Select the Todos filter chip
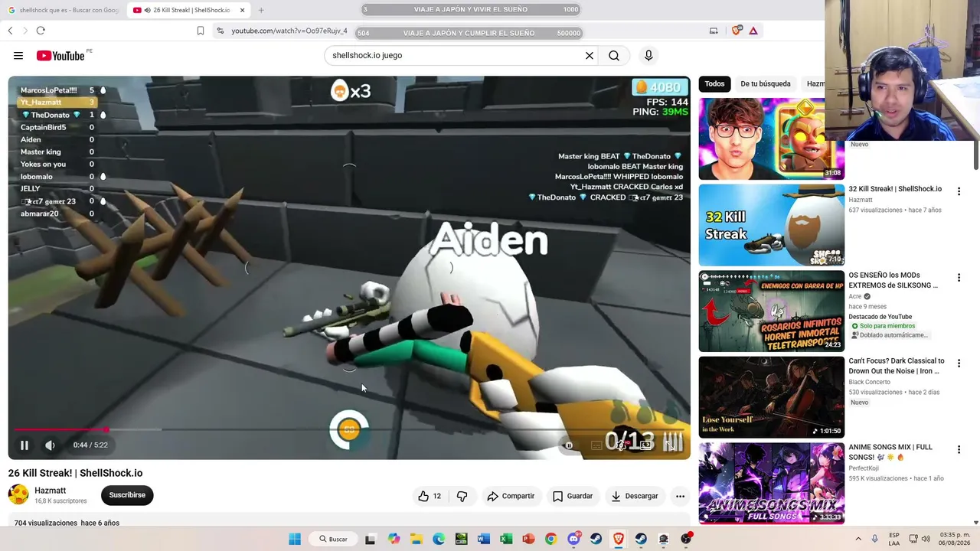Image resolution: width=980 pixels, height=551 pixels. [x=714, y=83]
